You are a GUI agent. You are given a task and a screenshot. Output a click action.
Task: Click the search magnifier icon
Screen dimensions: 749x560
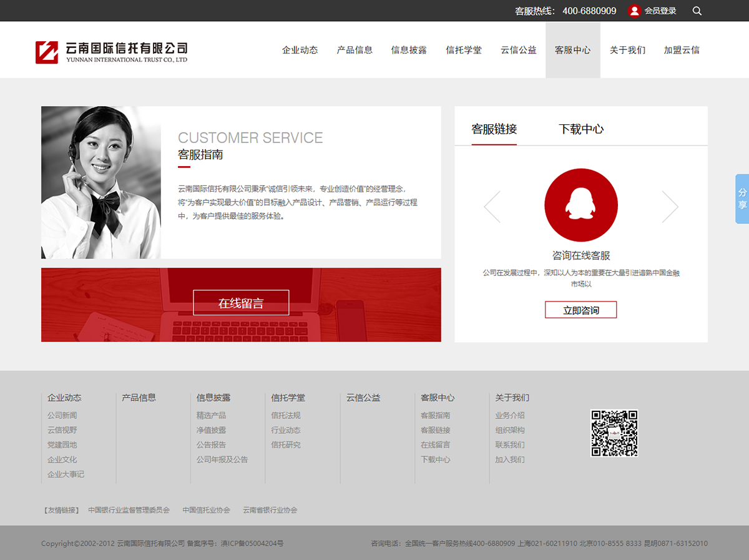tap(697, 11)
